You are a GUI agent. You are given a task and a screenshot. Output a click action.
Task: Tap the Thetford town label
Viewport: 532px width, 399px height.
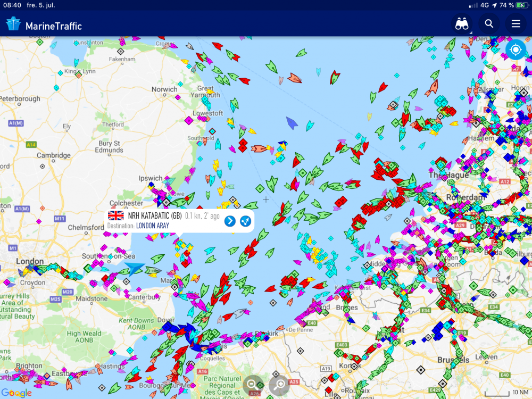pos(113,124)
